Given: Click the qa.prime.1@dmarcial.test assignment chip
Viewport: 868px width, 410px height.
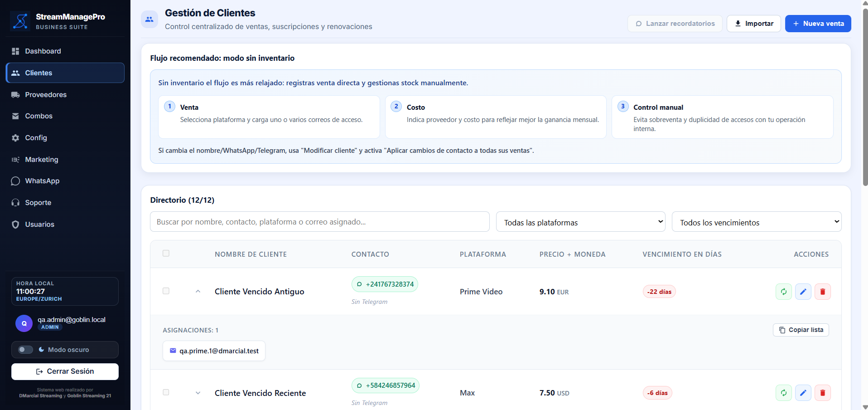Looking at the screenshot, I should point(214,351).
